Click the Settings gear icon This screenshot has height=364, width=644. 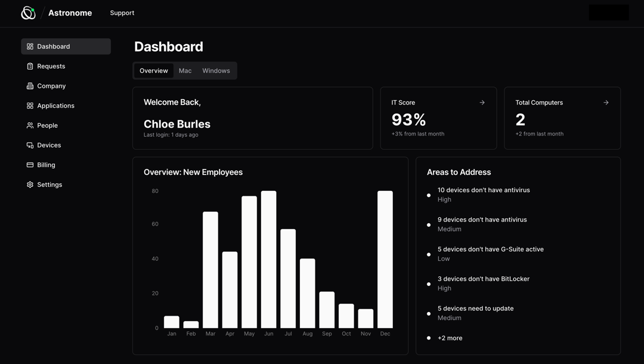click(30, 184)
